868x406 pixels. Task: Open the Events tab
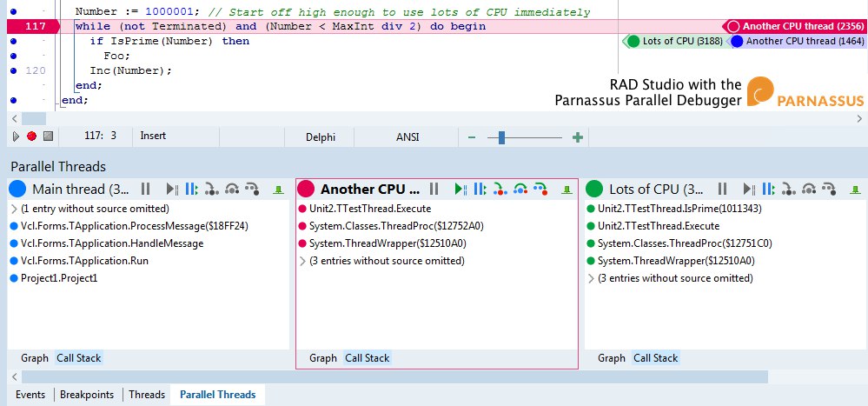click(x=30, y=395)
